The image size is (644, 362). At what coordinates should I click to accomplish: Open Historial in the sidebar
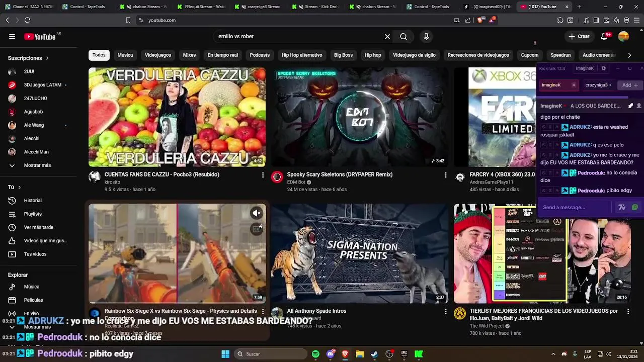coord(33,201)
